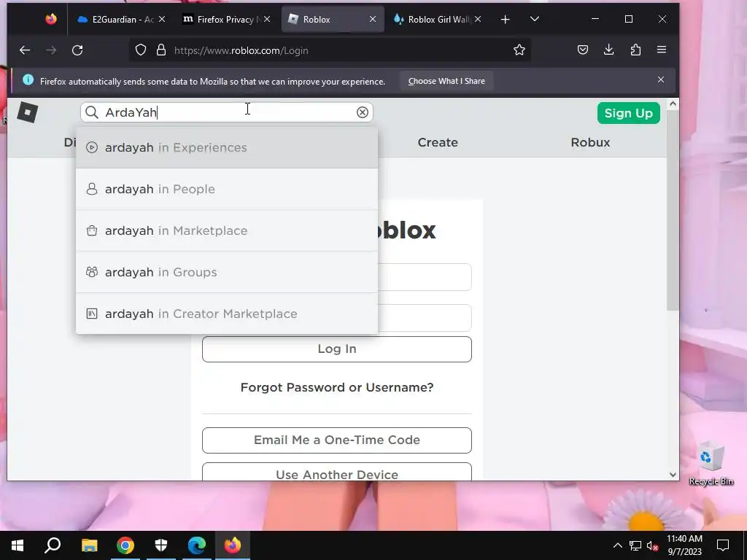Click the search magnifier icon in Roblox search box
The width and height of the screenshot is (747, 560).
[x=92, y=112]
